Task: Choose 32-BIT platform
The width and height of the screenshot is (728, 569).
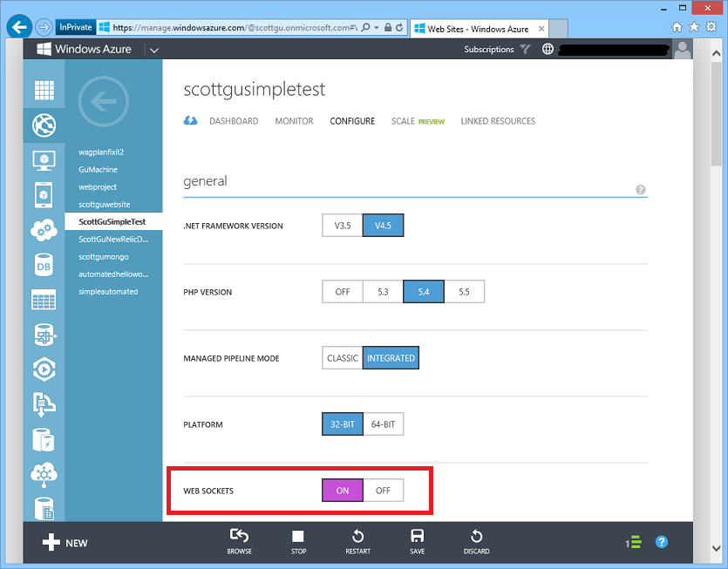Action: tap(342, 424)
